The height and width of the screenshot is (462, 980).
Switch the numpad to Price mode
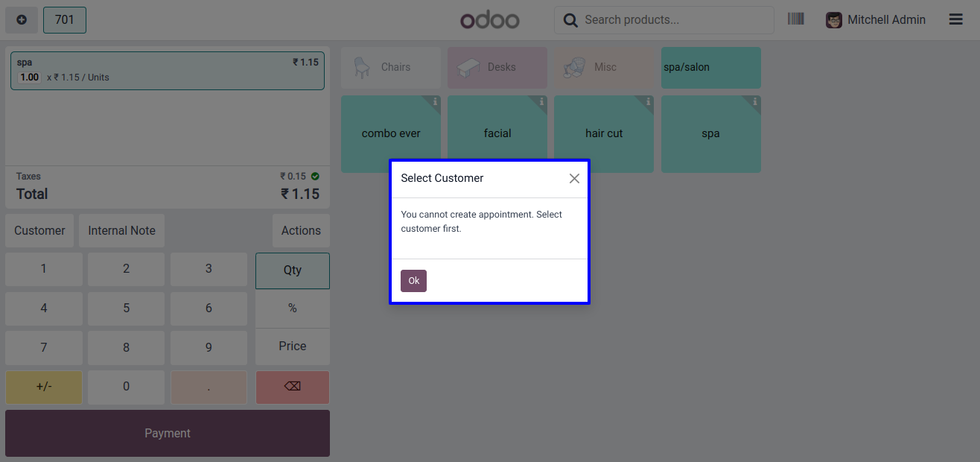point(292,346)
